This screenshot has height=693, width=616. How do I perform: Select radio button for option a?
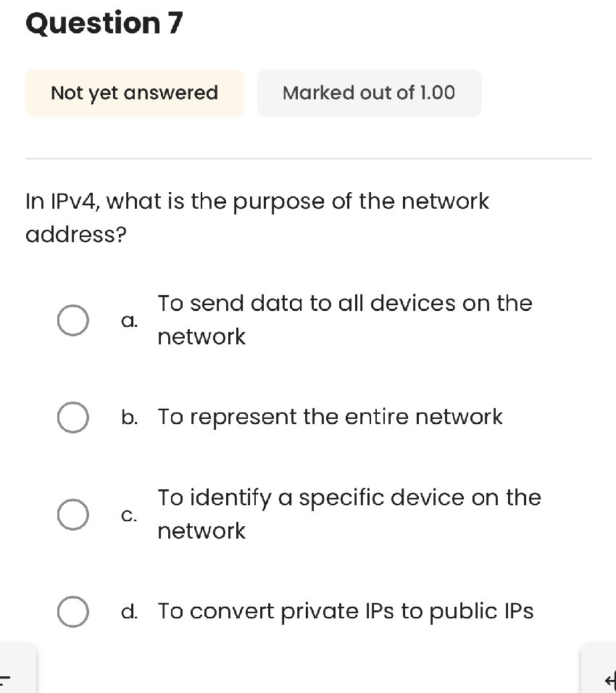pos(72,320)
